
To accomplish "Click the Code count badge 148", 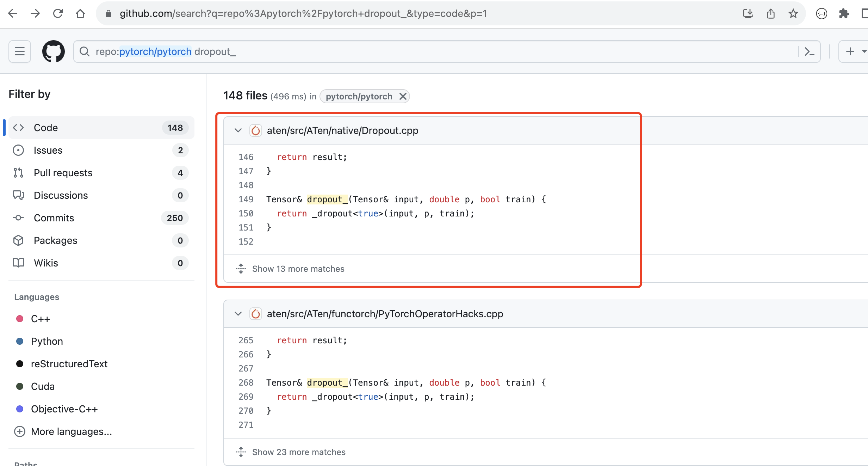I will click(175, 128).
